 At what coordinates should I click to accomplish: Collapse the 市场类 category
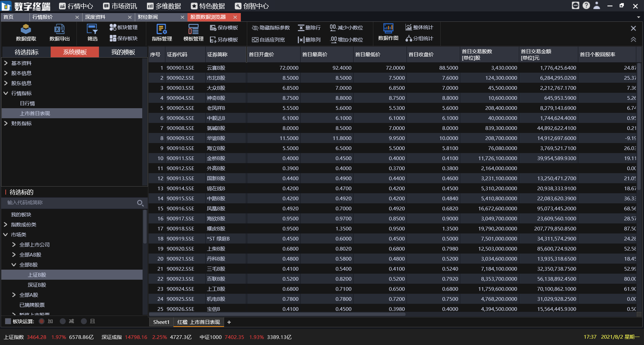tap(5, 234)
